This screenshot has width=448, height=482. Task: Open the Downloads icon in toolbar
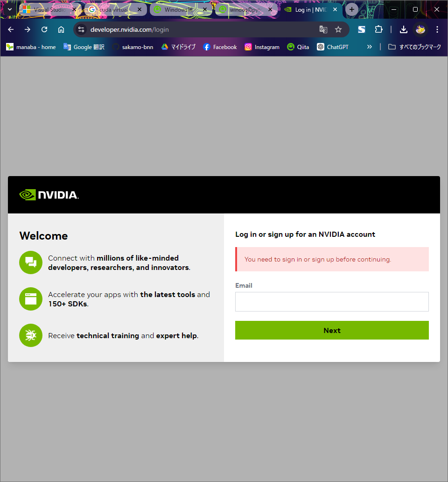click(x=404, y=29)
